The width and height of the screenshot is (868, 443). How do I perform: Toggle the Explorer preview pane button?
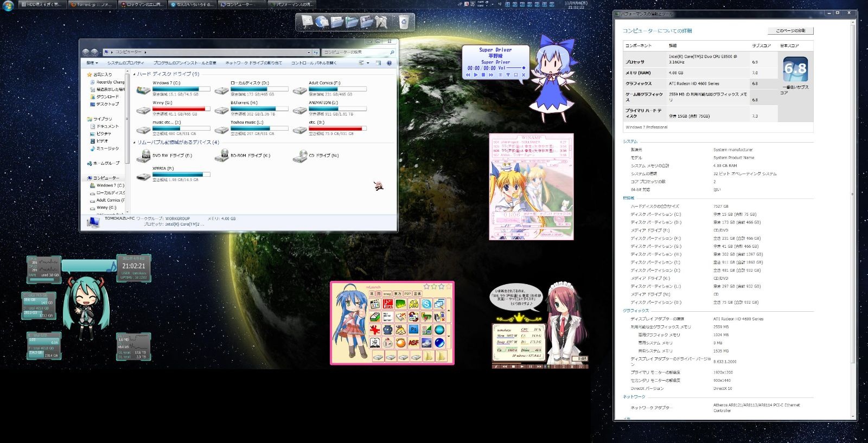379,63
